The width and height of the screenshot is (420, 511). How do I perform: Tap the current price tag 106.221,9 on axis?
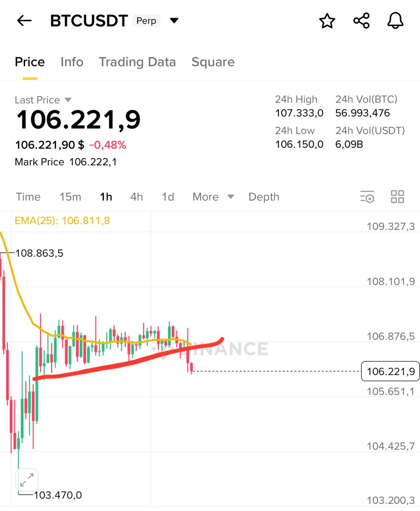pyautogui.click(x=390, y=372)
